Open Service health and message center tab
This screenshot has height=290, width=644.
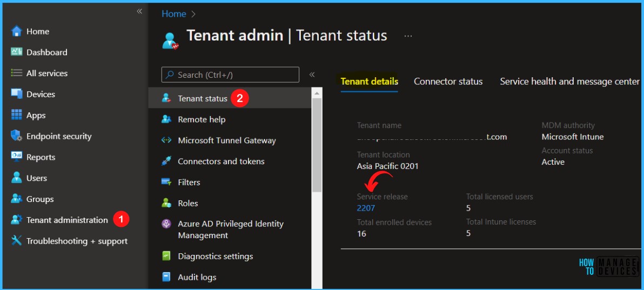[569, 82]
